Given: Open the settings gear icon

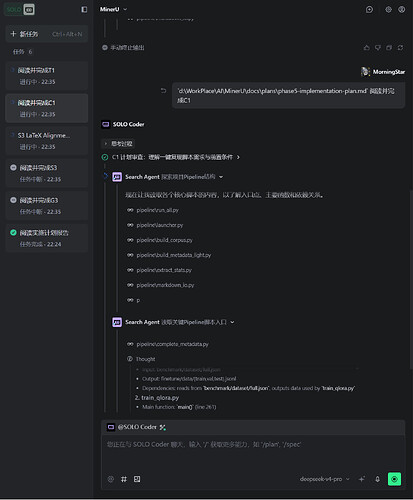Looking at the screenshot, I should [x=389, y=9].
